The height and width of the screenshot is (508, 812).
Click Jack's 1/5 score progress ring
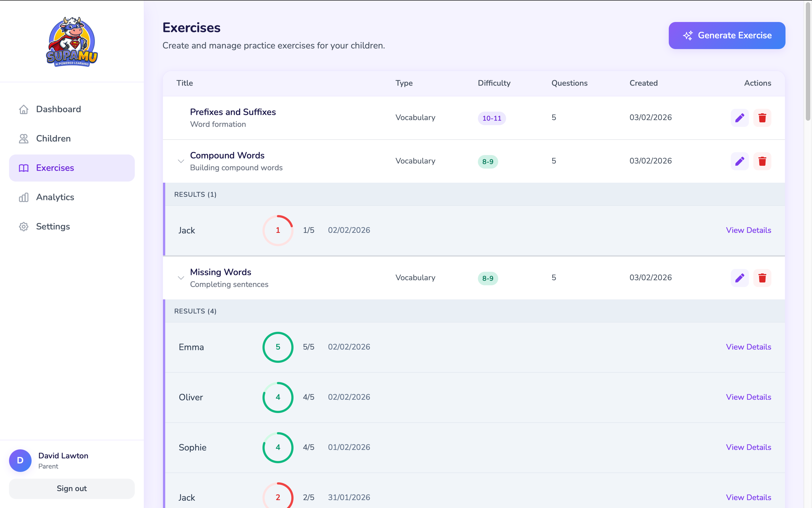[277, 231]
